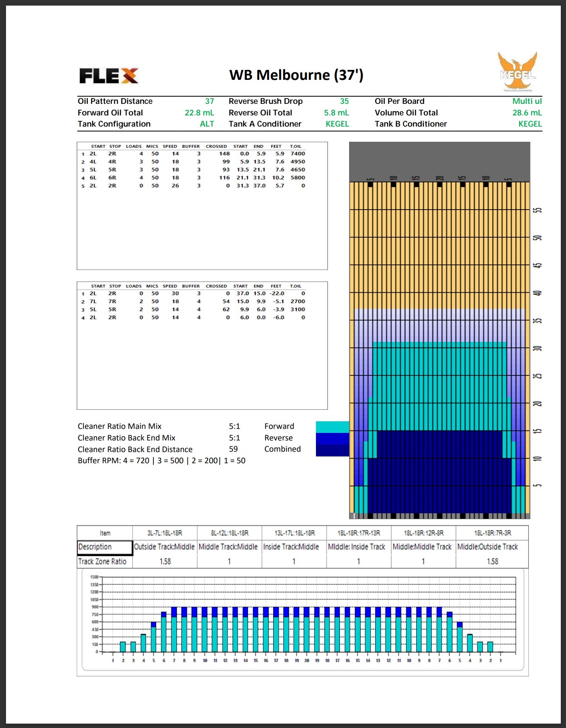Viewport: 566px width, 728px height.
Task: Select the Reverse Oil Total value 5.8 mL
Action: click(336, 113)
